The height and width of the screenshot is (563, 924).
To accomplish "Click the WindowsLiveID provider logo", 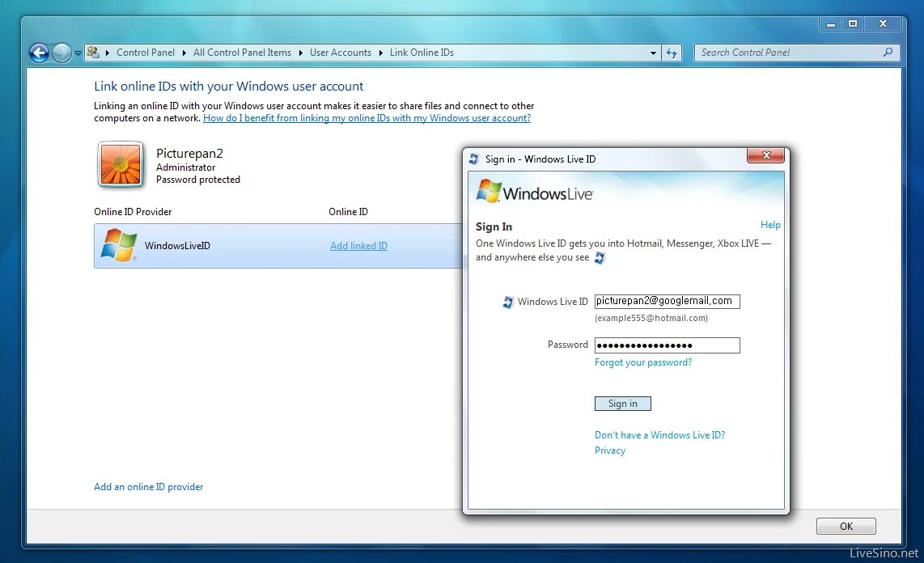I will pos(118,245).
